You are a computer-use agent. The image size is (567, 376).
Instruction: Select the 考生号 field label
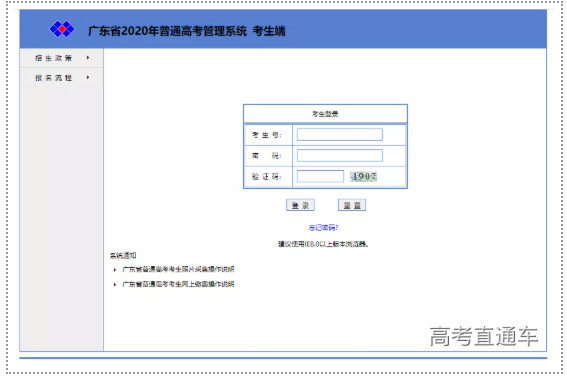click(267, 135)
